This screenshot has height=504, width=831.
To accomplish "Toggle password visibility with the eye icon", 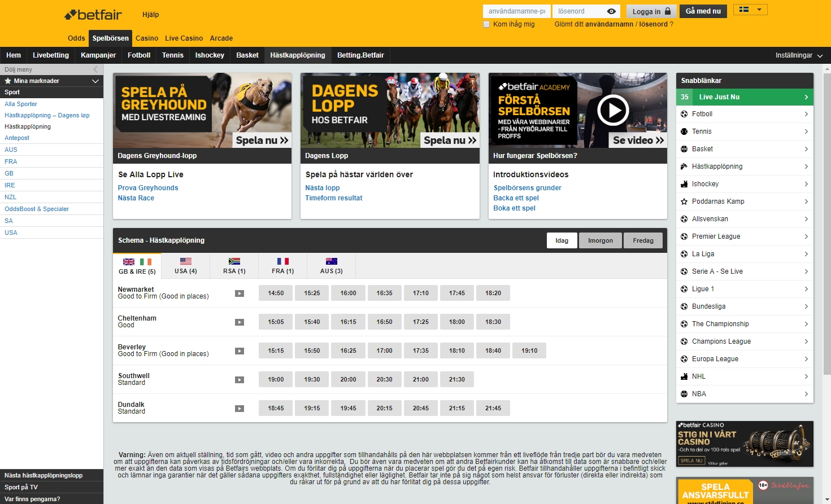I will [612, 11].
